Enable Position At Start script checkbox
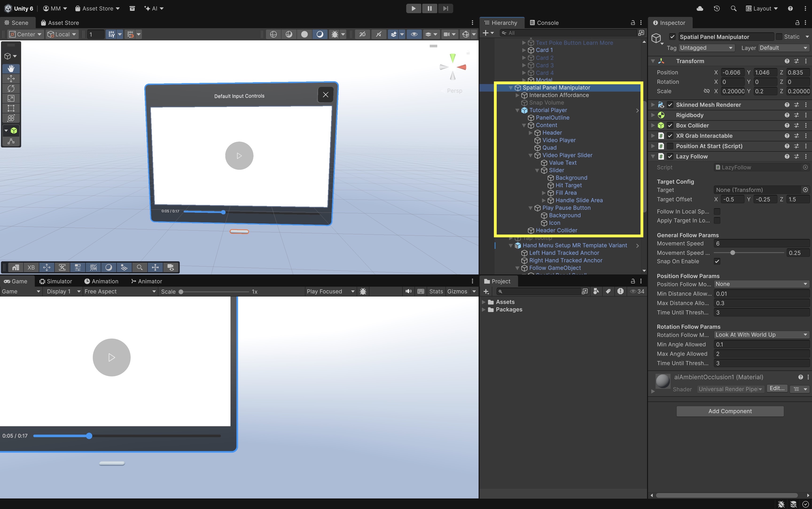This screenshot has width=812, height=509. pyautogui.click(x=670, y=146)
